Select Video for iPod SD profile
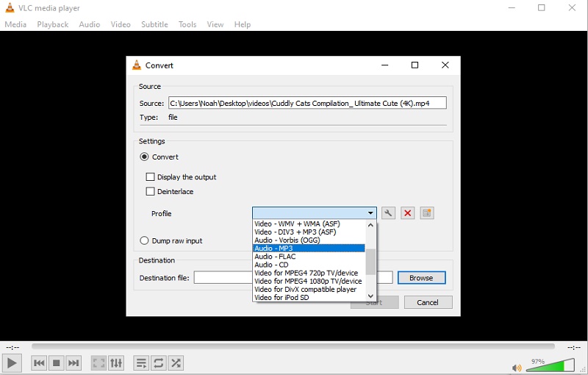 point(309,297)
